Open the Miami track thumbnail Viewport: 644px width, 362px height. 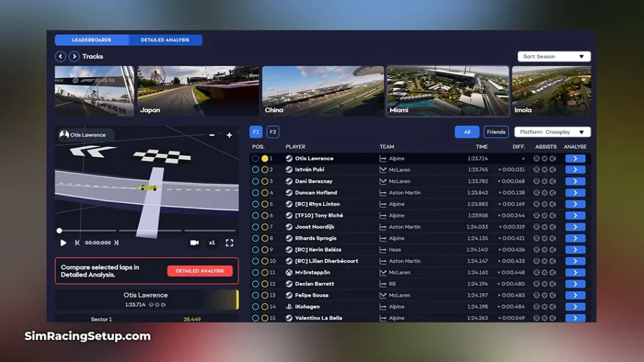pos(447,90)
